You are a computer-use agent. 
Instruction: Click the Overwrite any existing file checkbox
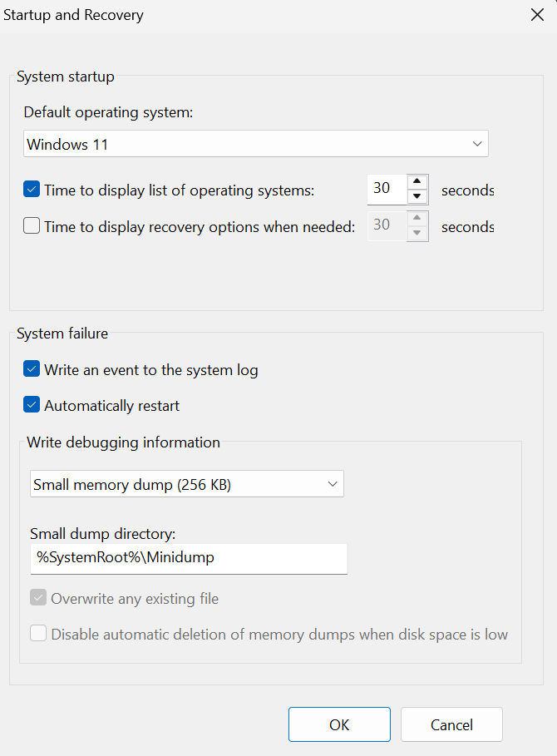pos(38,598)
